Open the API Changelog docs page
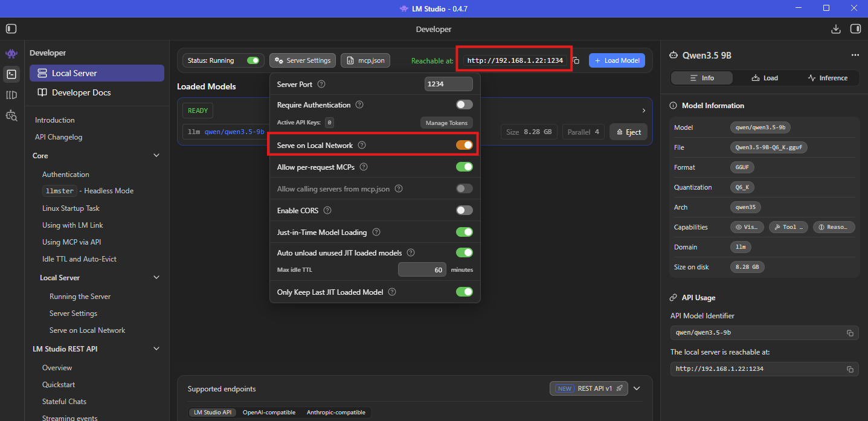 (x=59, y=137)
